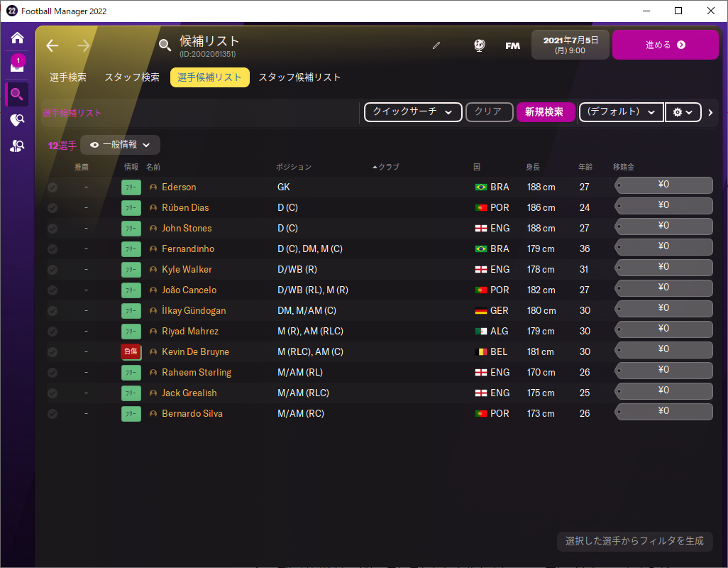The image size is (728, 568).
Task: Open the staff search sidebar icon
Action: point(17,146)
